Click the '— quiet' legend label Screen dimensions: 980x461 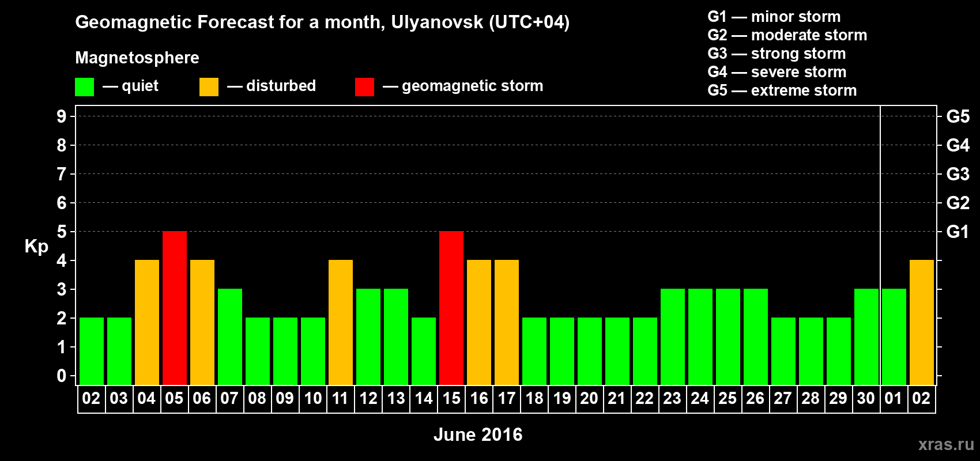coord(130,86)
